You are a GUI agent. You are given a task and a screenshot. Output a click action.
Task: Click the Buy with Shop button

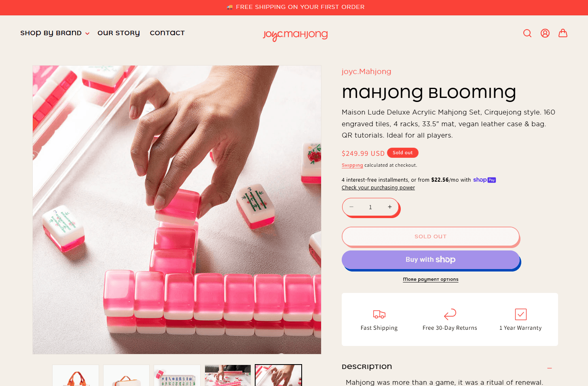click(430, 260)
